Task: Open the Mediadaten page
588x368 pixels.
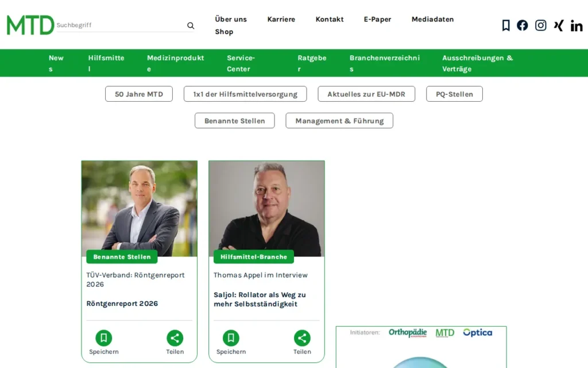Action: tap(432, 19)
